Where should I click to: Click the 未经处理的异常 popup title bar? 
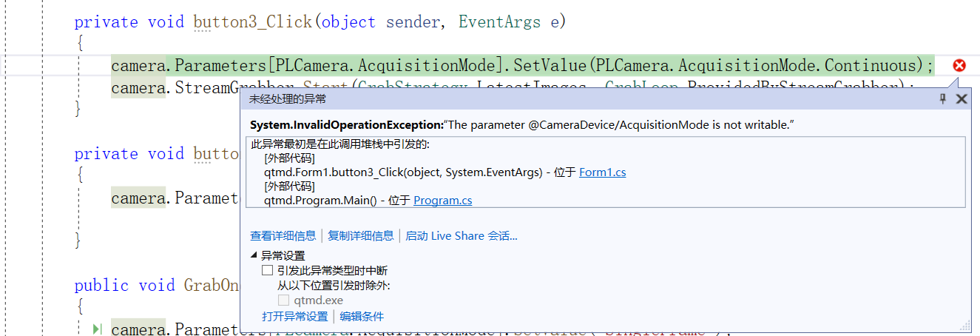(518, 98)
